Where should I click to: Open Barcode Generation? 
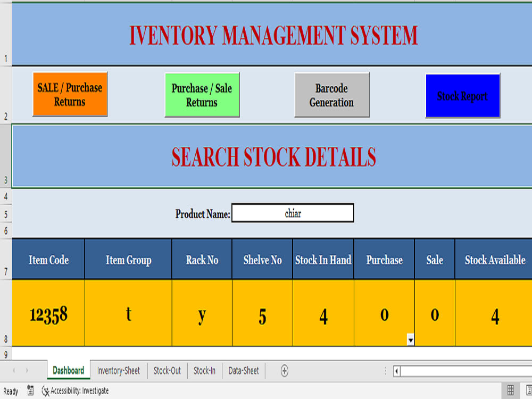click(x=331, y=95)
